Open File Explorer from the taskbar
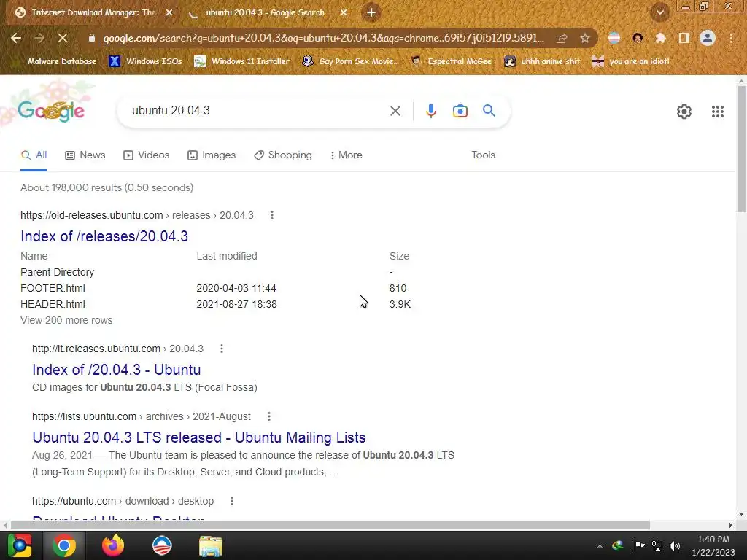This screenshot has width=747, height=560. 211,545
